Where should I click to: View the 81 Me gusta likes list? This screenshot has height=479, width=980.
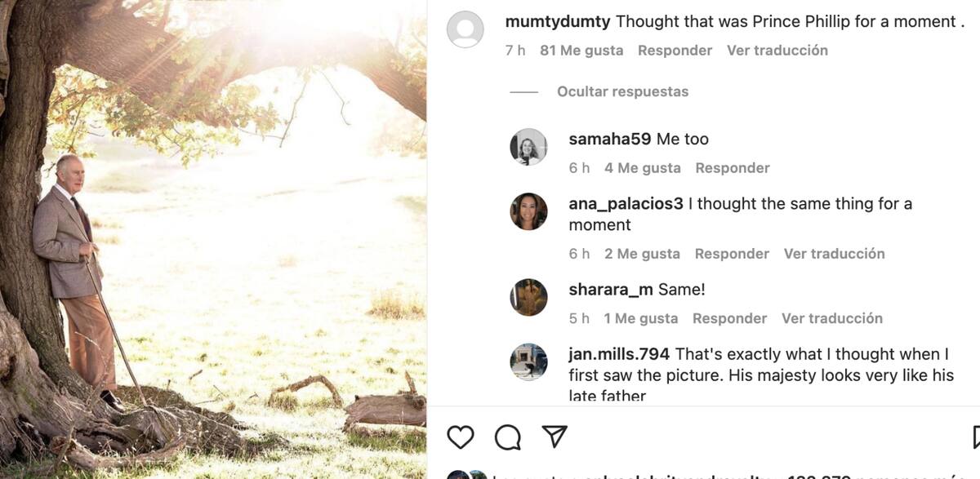coord(581,51)
